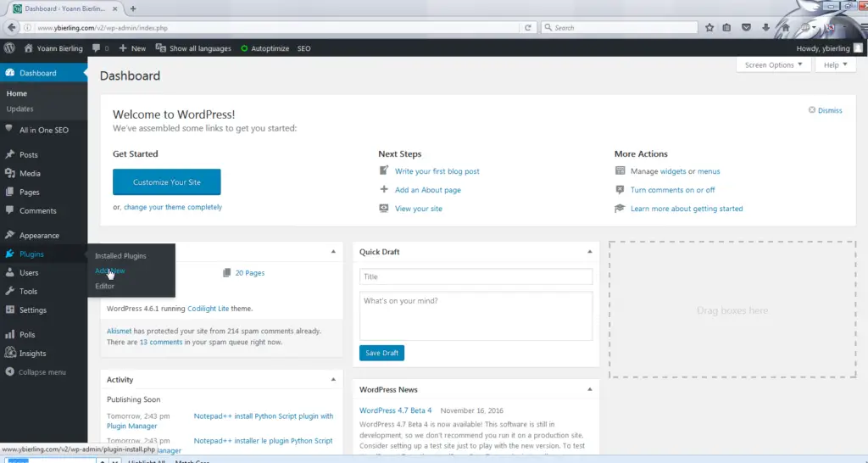Open the WordPress logo menu in admin bar

9,48
